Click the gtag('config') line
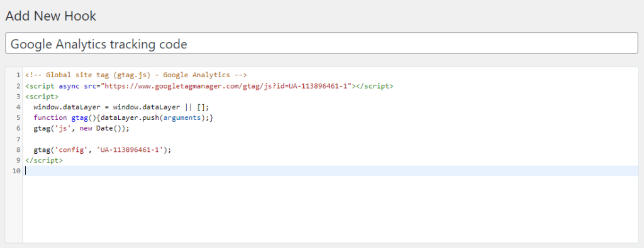The width and height of the screenshot is (644, 248). [103, 149]
